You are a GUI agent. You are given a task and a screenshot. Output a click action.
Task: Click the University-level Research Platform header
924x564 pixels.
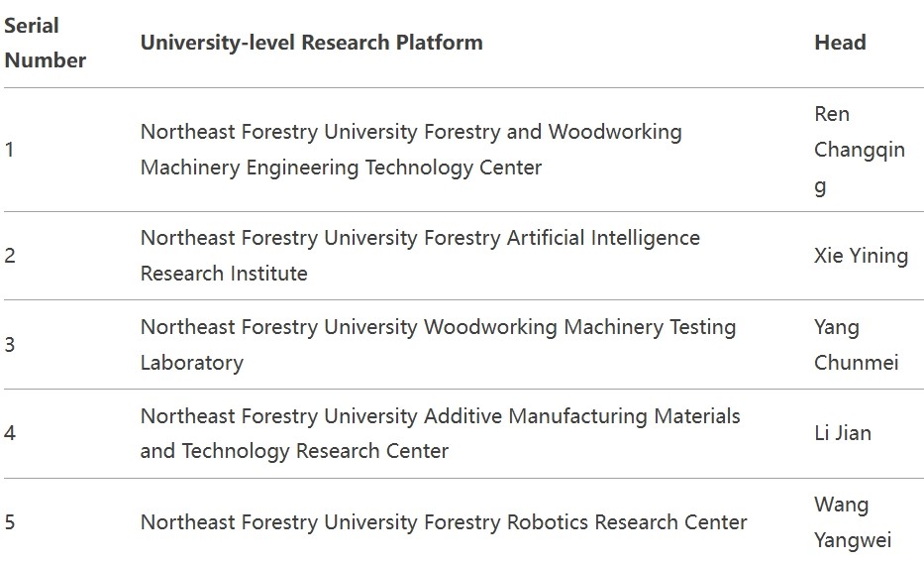point(311,43)
